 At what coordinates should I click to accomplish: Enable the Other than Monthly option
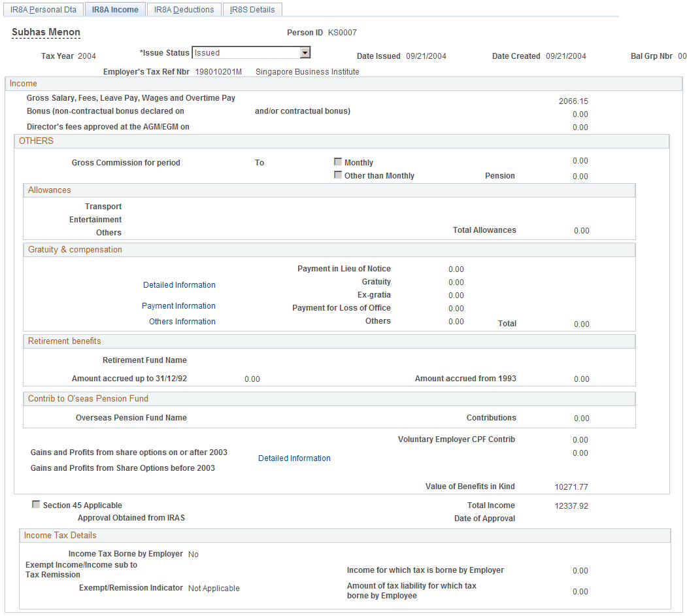(x=338, y=175)
